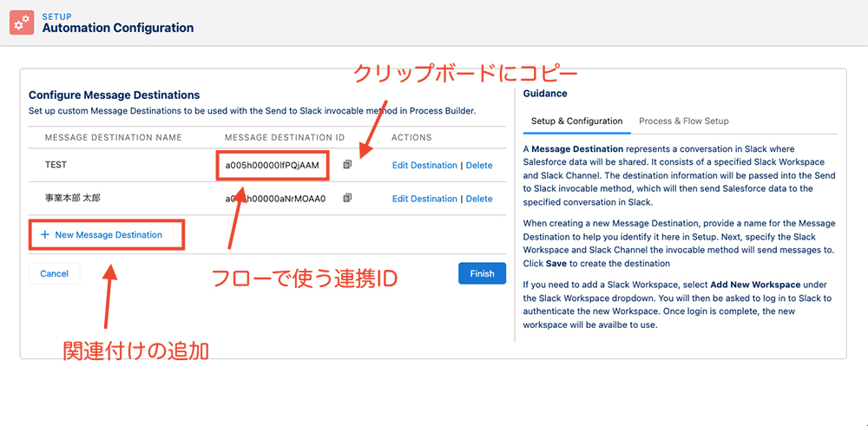Edit Destination for the TEST row
Viewport: 868px width, 426px height.
click(x=424, y=166)
